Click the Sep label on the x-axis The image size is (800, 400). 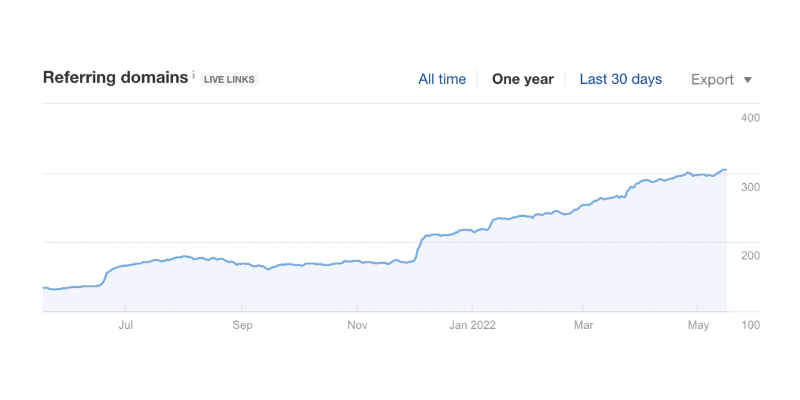(x=242, y=326)
